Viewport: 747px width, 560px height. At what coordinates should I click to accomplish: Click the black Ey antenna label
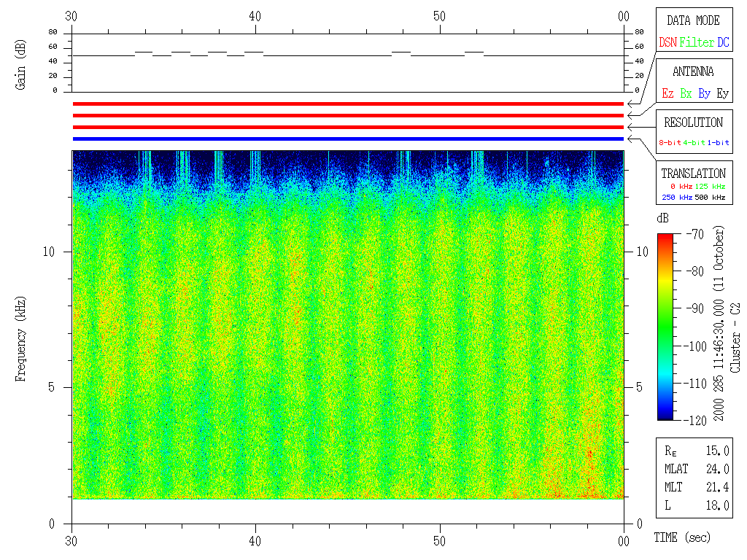tap(722, 94)
